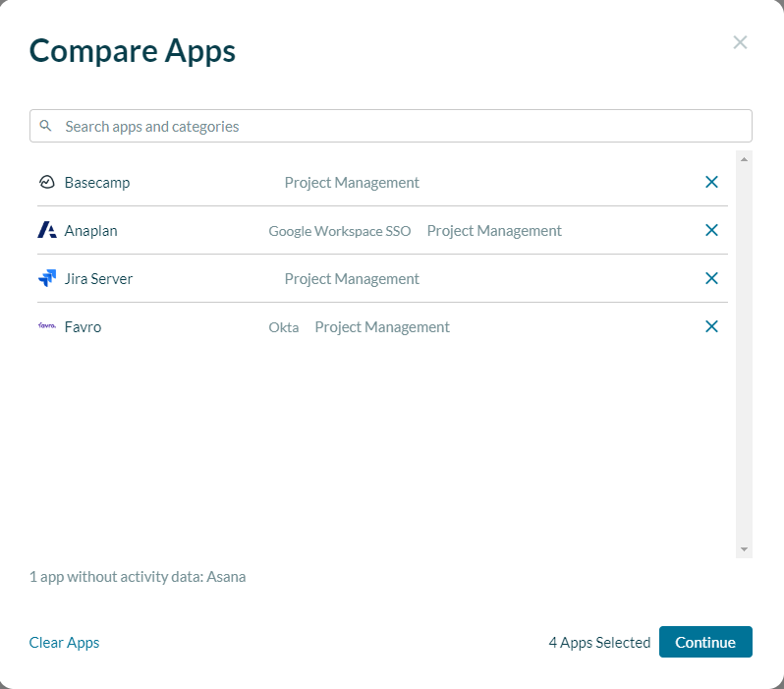Remove Jira Server from comparison

711,278
